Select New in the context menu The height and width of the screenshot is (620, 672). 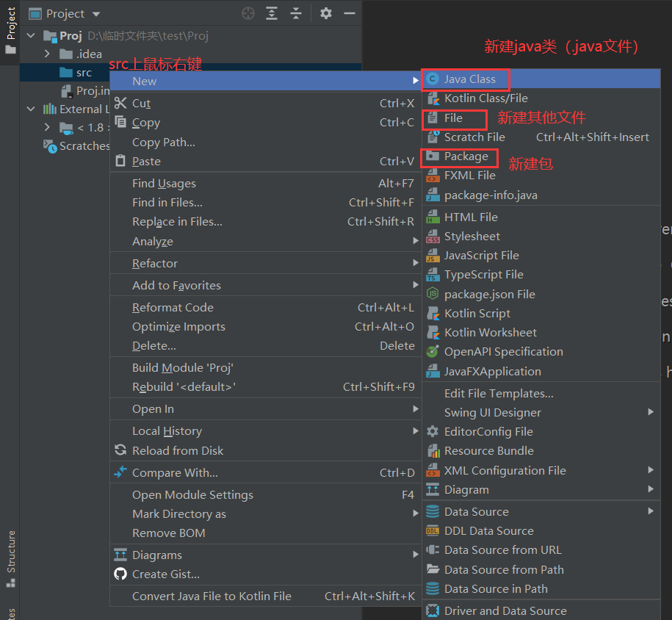pos(266,81)
